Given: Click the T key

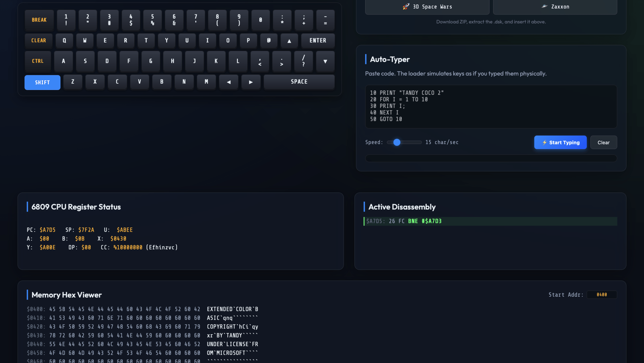Looking at the screenshot, I should pyautogui.click(x=146, y=40).
